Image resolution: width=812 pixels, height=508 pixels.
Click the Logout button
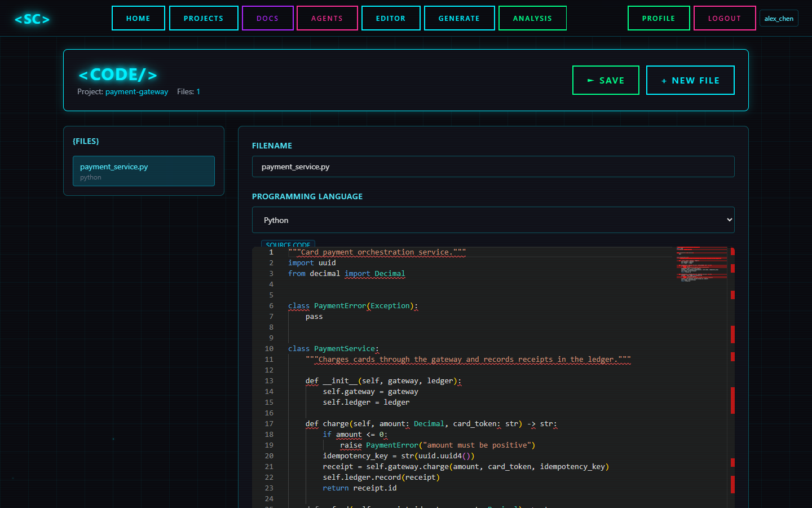click(x=725, y=18)
